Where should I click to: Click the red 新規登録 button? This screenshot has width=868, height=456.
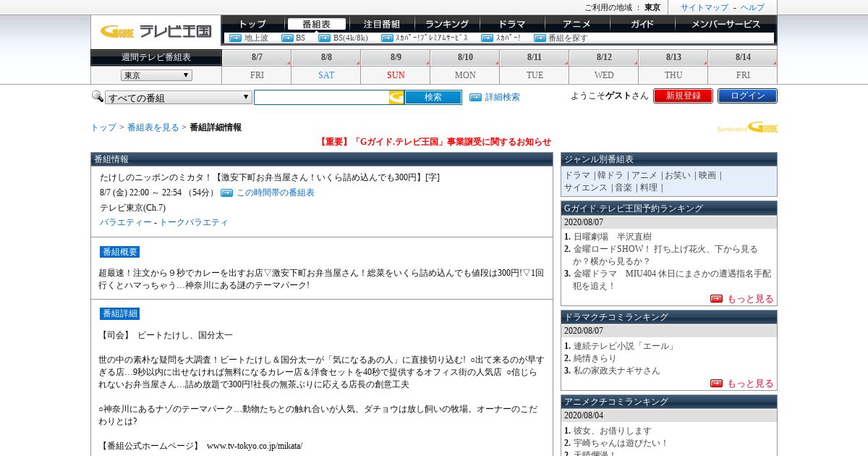pos(683,96)
